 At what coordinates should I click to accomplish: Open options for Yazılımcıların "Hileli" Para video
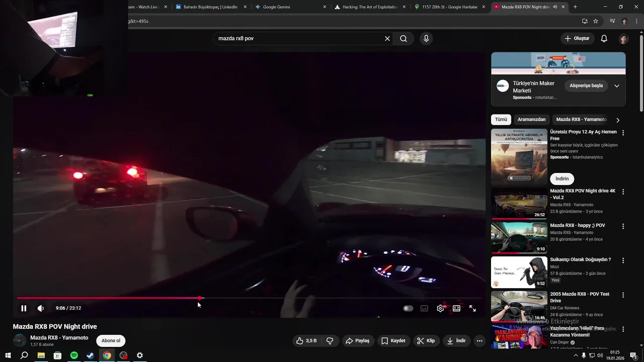click(623, 329)
